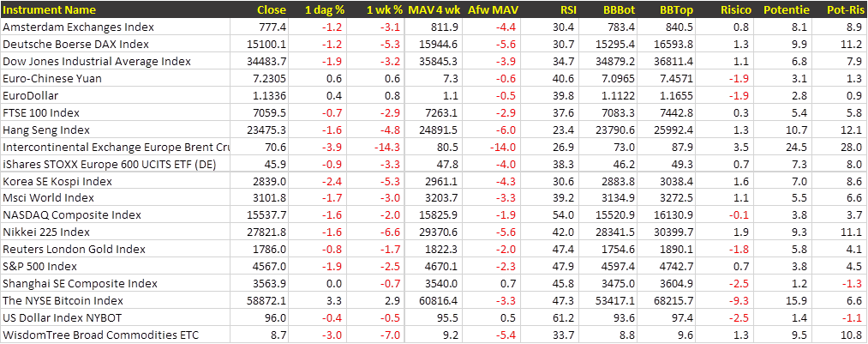Viewport: 868px width, 344px height.
Task: Select the EuroDollar instrument name cell
Action: click(x=31, y=95)
